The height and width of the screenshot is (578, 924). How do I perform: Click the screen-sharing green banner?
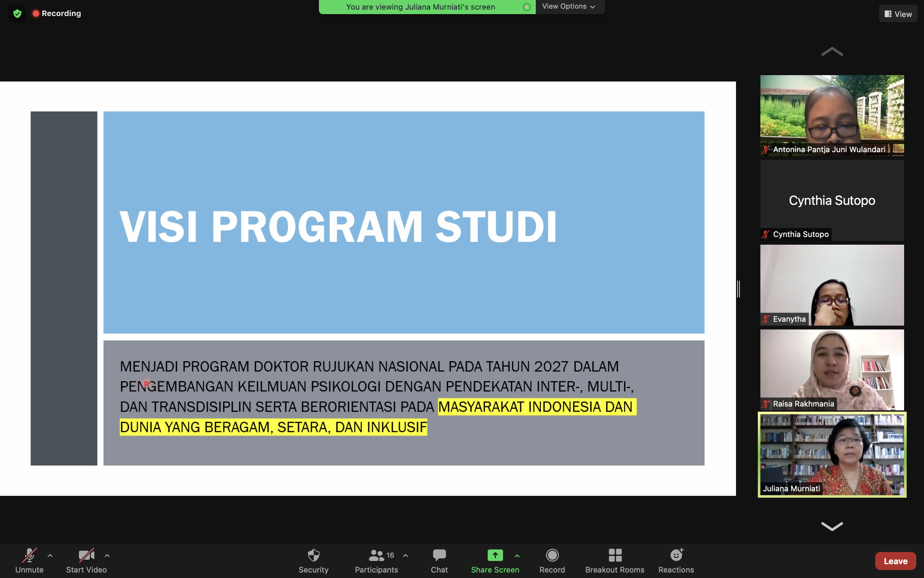tap(427, 7)
